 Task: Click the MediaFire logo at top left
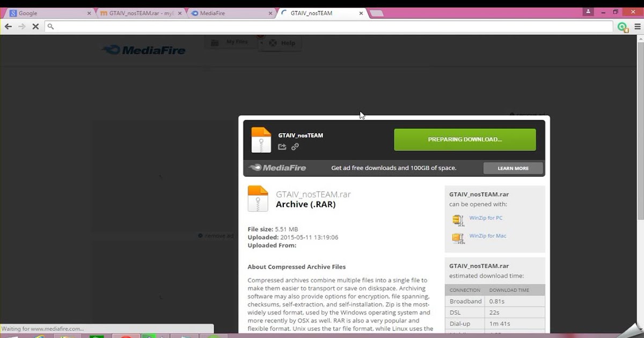pos(144,50)
